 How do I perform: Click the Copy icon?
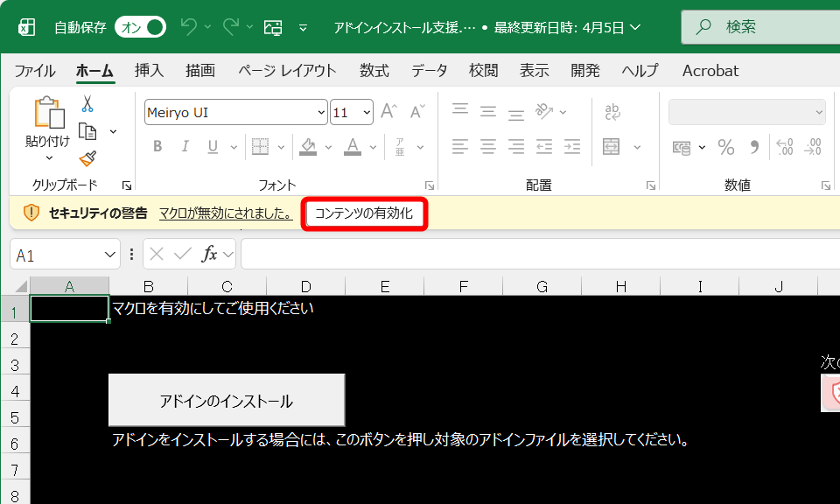[87, 131]
